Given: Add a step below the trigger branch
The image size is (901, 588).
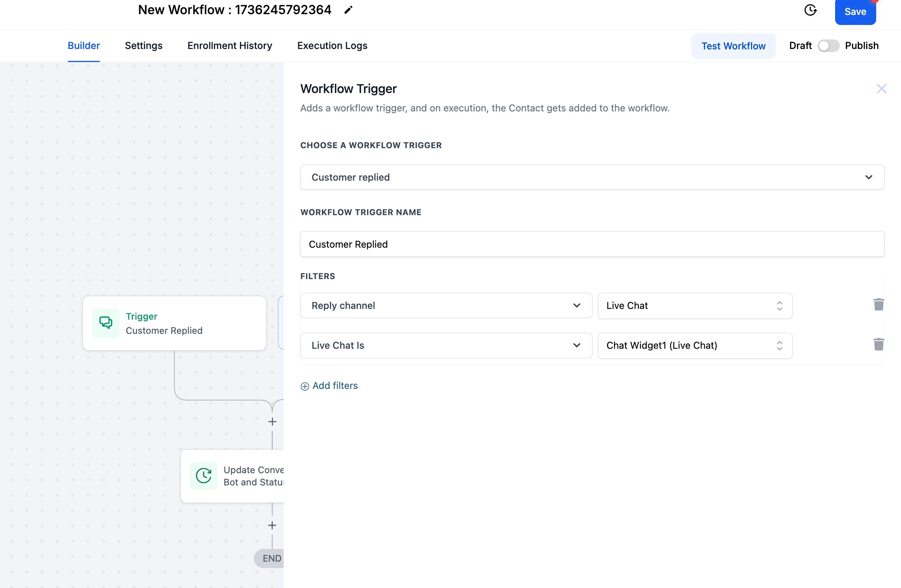Looking at the screenshot, I should 272,422.
